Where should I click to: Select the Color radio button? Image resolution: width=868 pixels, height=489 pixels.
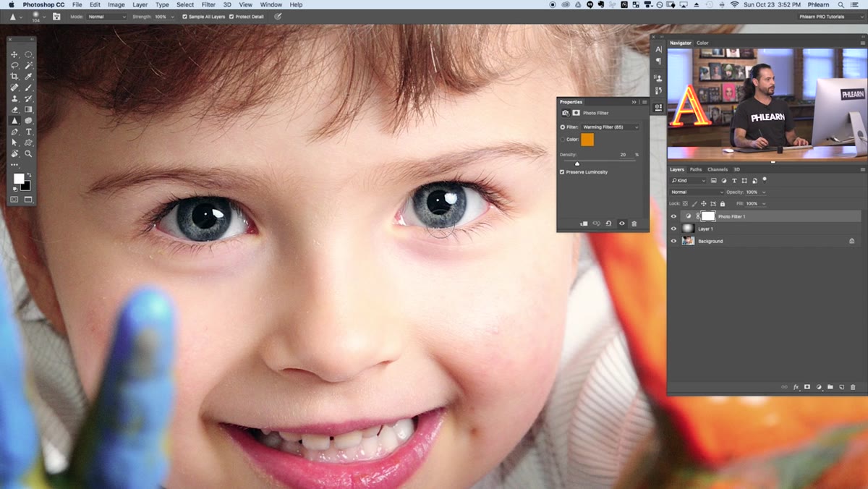563,140
